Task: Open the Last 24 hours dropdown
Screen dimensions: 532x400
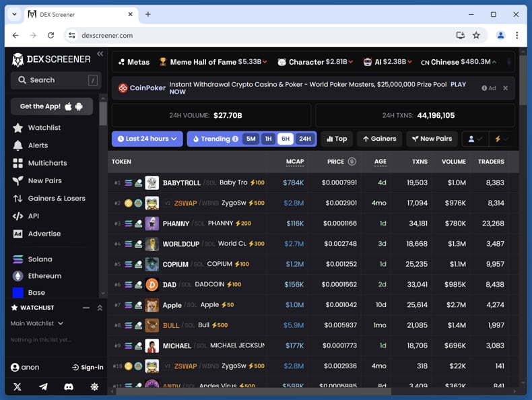Action: [x=147, y=139]
